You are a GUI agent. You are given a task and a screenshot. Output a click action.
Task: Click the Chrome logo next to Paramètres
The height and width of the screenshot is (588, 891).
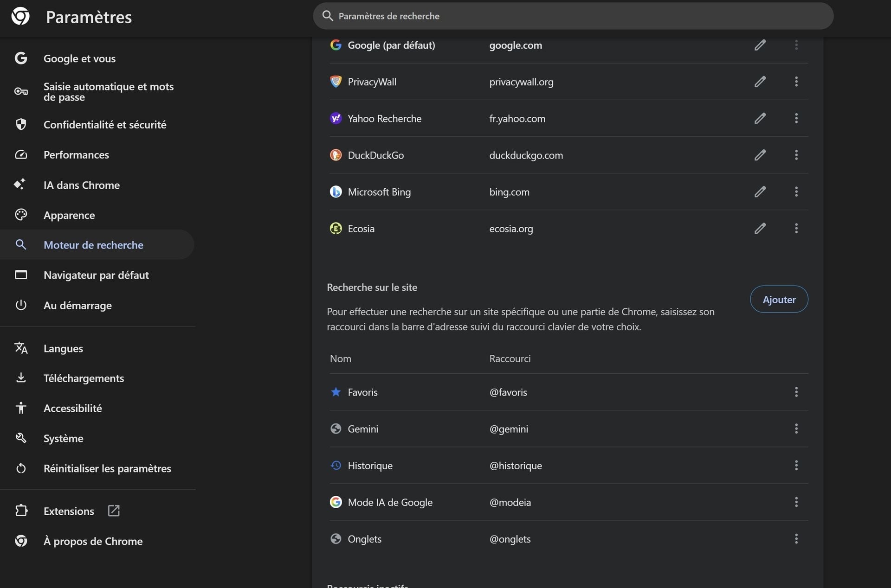[x=20, y=16]
